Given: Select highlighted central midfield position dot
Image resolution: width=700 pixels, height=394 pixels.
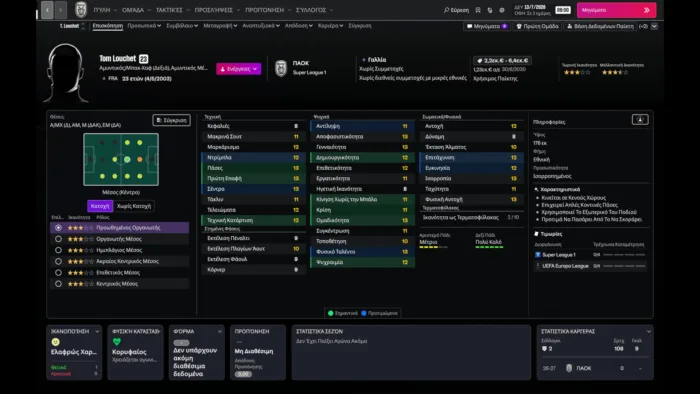Looking at the screenshot, I should click(x=127, y=159).
